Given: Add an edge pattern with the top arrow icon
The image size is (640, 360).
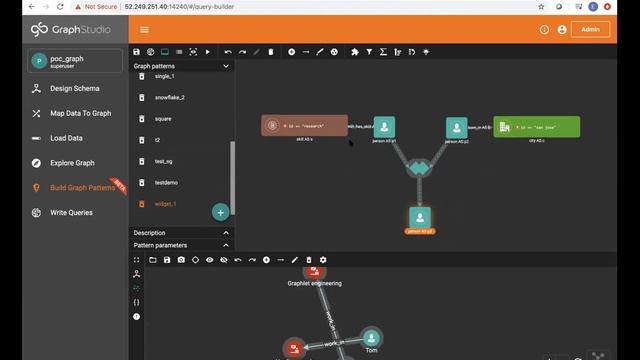Looking at the screenshot, I should [306, 52].
